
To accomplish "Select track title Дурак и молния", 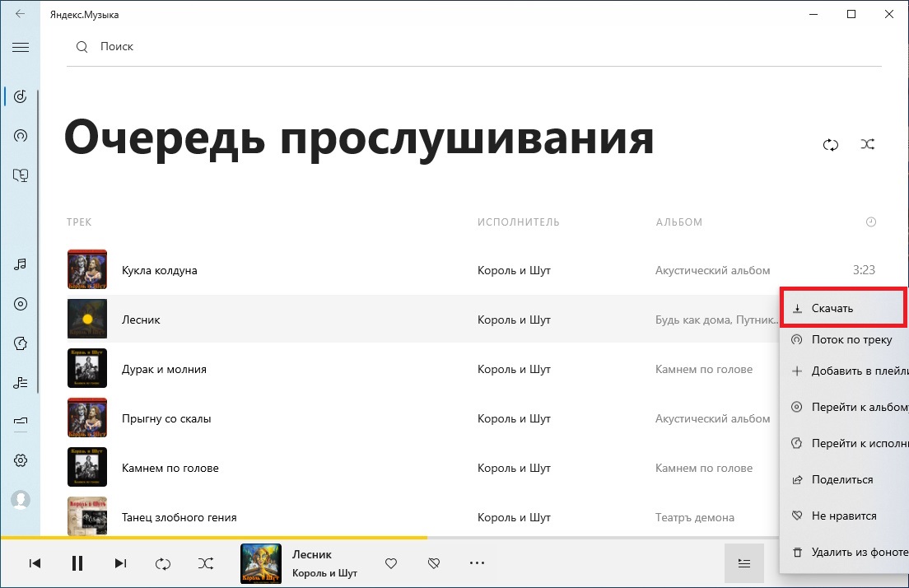I will tap(164, 370).
